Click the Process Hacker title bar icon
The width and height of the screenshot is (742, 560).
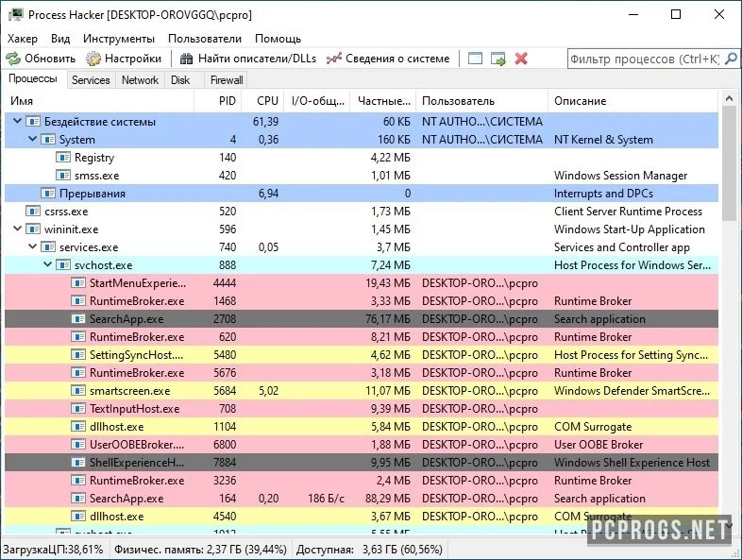pos(16,15)
